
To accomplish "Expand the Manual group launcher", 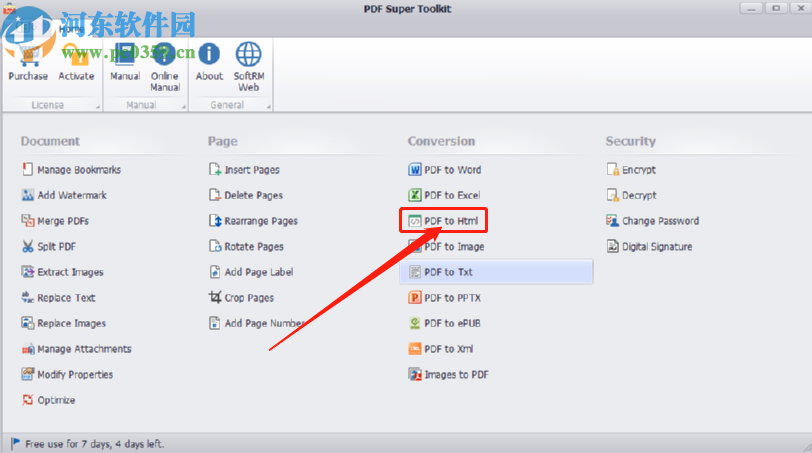I will [183, 107].
